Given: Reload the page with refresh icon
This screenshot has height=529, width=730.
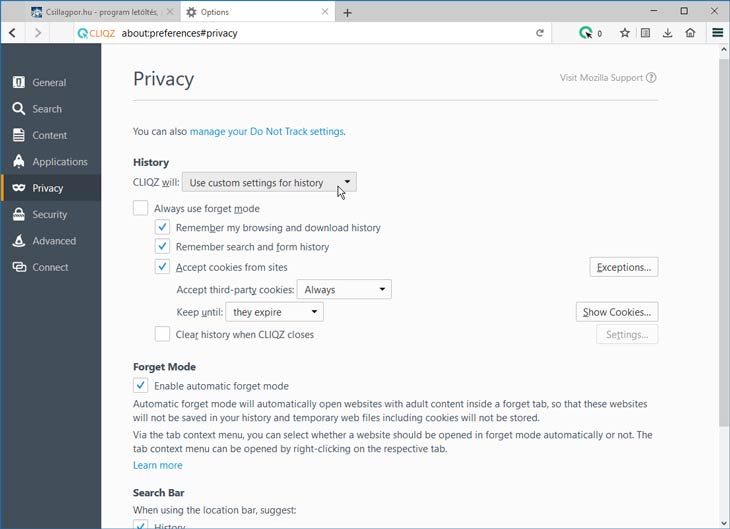Looking at the screenshot, I should pos(540,33).
